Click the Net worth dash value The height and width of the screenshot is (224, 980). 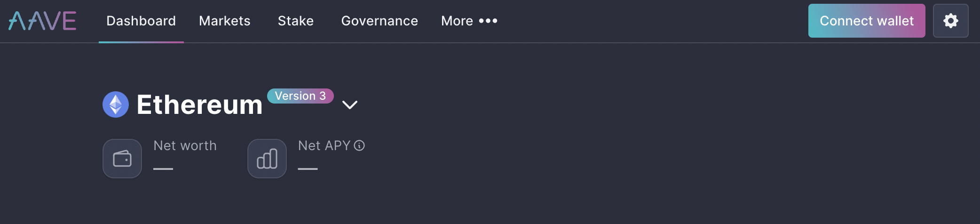click(x=163, y=168)
